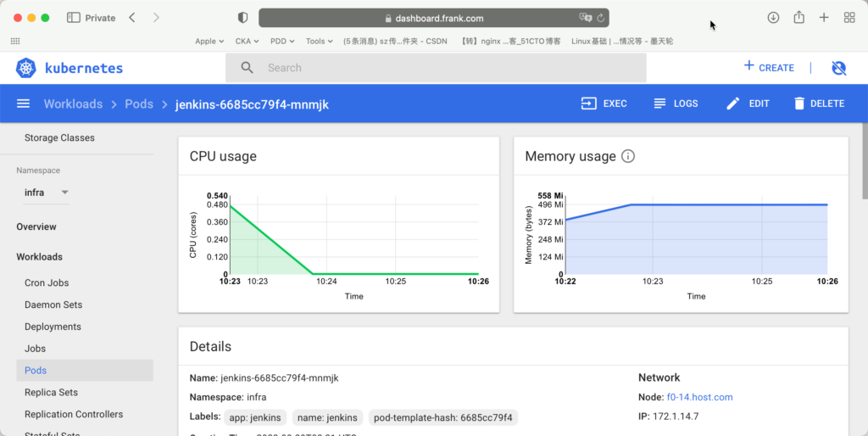Image resolution: width=868 pixels, height=436 pixels.
Task: Toggle Safari sidebar icon
Action: [x=73, y=18]
